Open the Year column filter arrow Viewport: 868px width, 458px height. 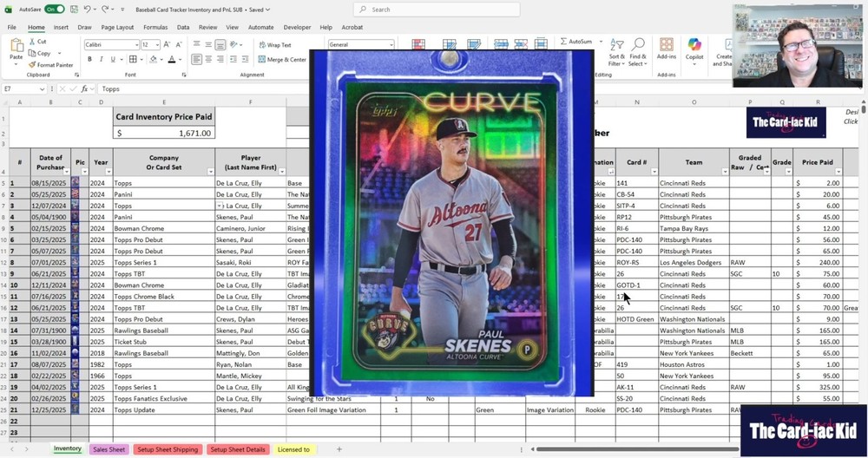click(108, 172)
